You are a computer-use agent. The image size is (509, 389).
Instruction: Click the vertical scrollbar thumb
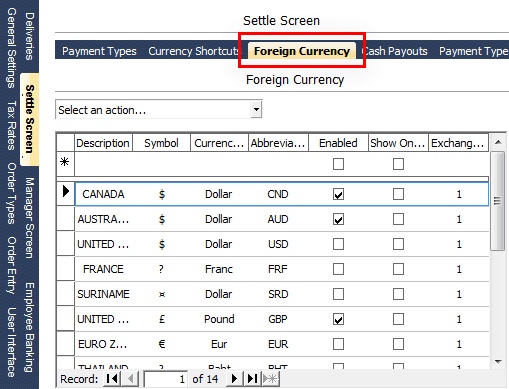tap(498, 201)
